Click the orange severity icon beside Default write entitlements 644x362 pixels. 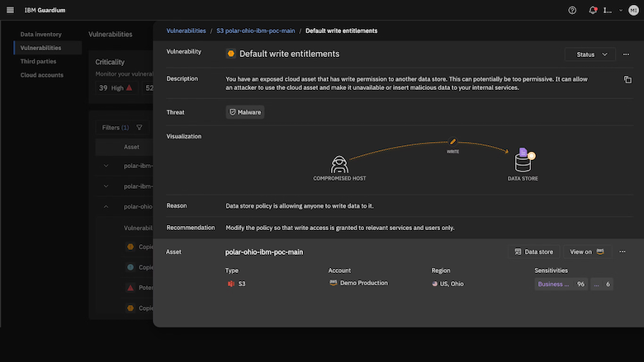[x=231, y=54]
